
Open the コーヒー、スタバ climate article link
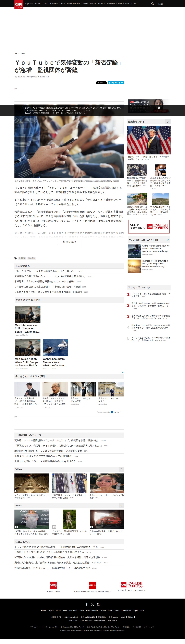tap(50, 276)
